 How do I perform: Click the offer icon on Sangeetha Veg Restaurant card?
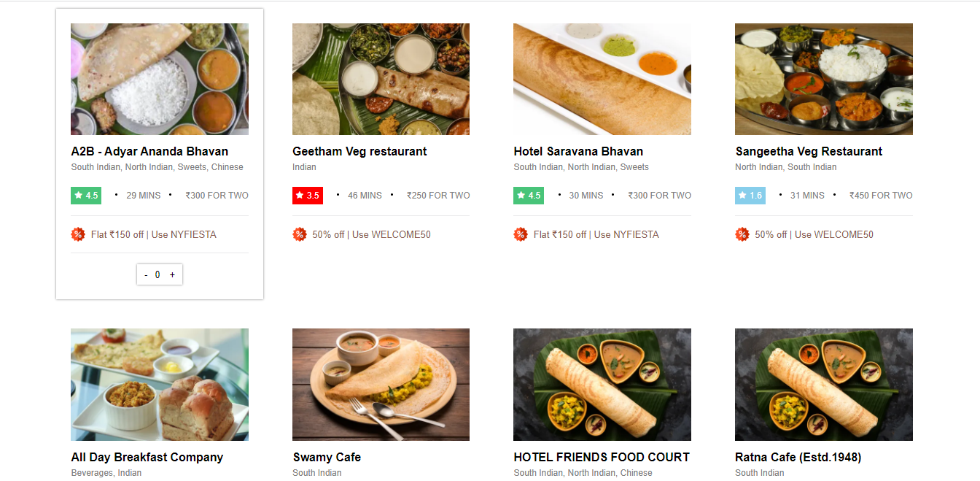click(x=742, y=234)
